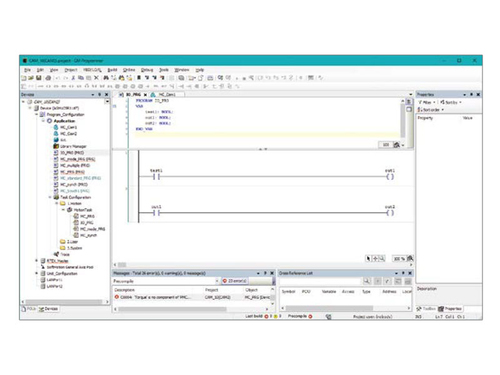This screenshot has height=375, width=500.
Task: Collapse the project root tree node
Action: (x=24, y=102)
